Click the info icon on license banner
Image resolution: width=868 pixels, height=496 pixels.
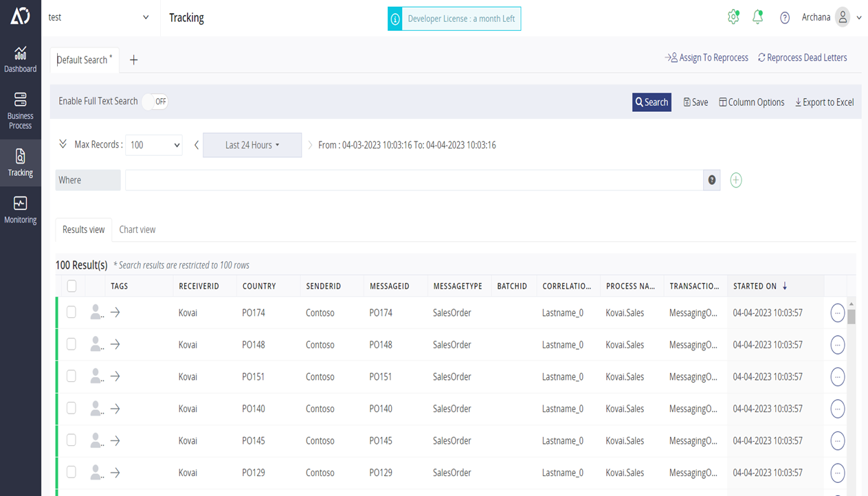(395, 19)
